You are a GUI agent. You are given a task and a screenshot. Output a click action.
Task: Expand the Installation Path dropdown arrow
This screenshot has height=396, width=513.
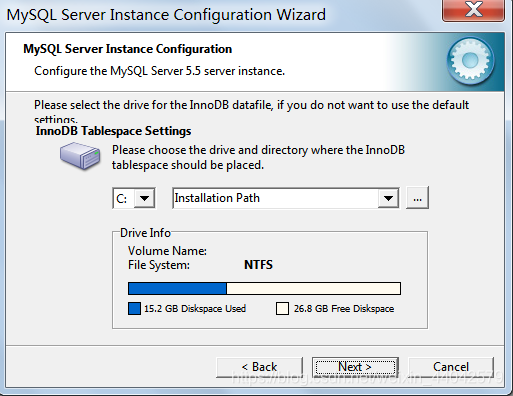pos(388,198)
